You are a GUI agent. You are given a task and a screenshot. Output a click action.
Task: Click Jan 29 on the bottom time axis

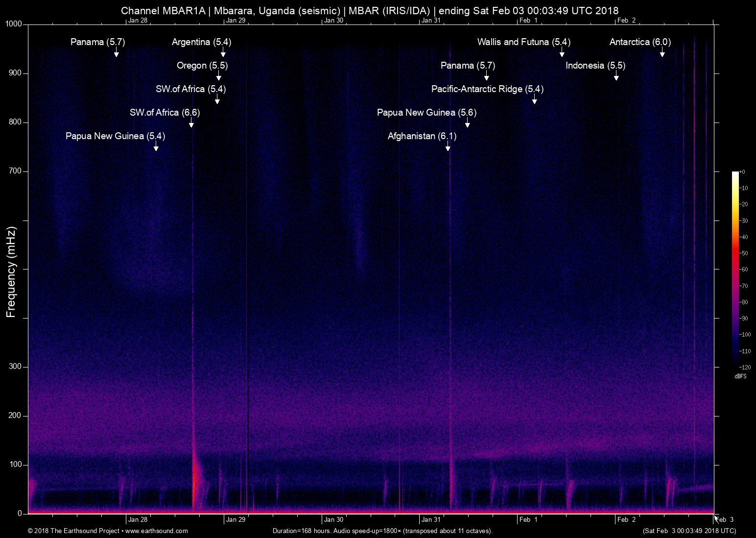click(236, 519)
